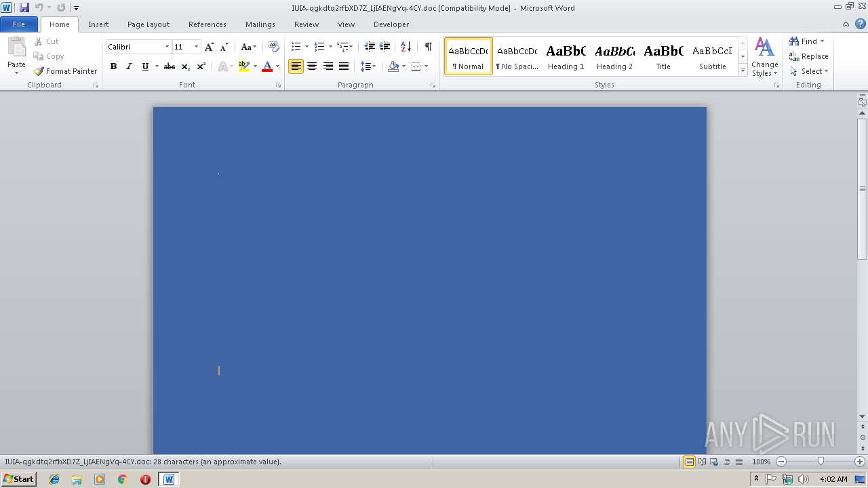The image size is (868, 488).
Task: Select Align Text Left
Action: click(x=296, y=66)
